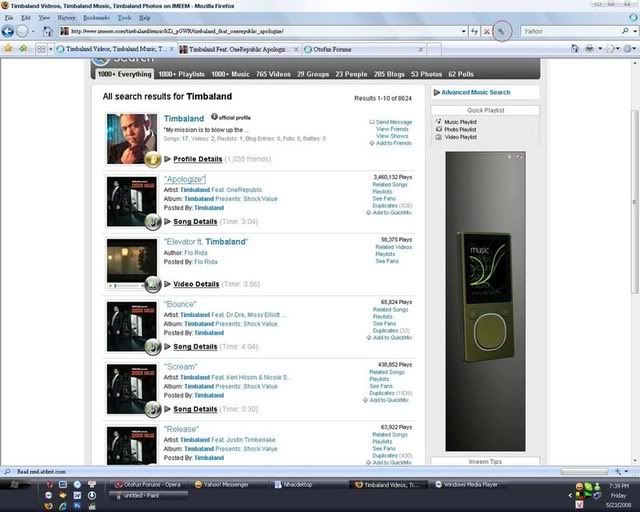
Task: Click Video Details for Elevator
Action: [x=196, y=284]
